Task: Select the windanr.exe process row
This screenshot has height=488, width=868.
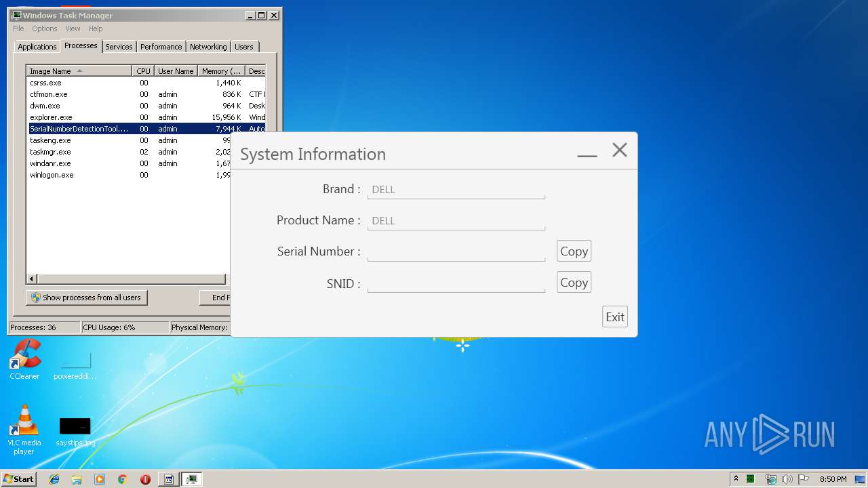Action: point(129,163)
